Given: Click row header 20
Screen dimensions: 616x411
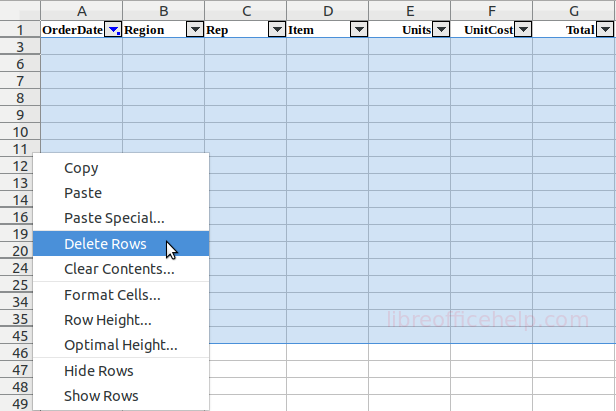Looking at the screenshot, I should pyautogui.click(x=16, y=251).
